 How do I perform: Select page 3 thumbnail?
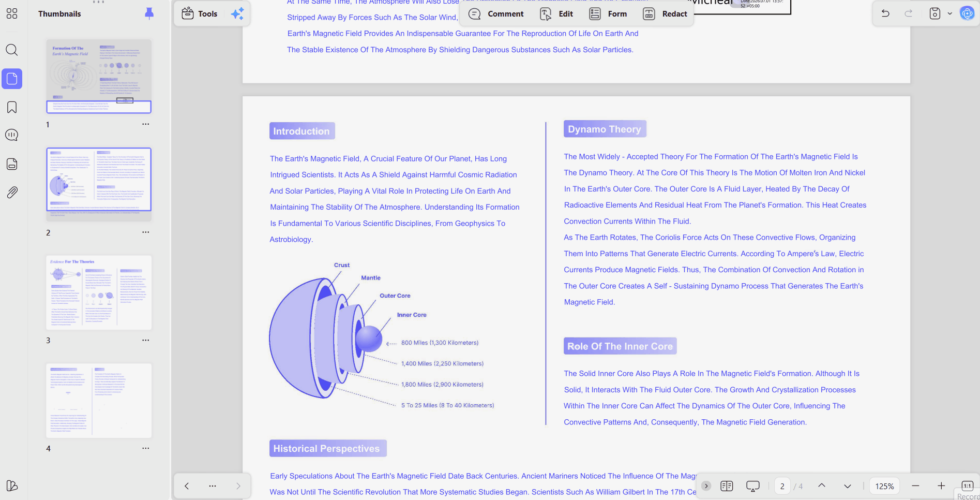point(99,292)
